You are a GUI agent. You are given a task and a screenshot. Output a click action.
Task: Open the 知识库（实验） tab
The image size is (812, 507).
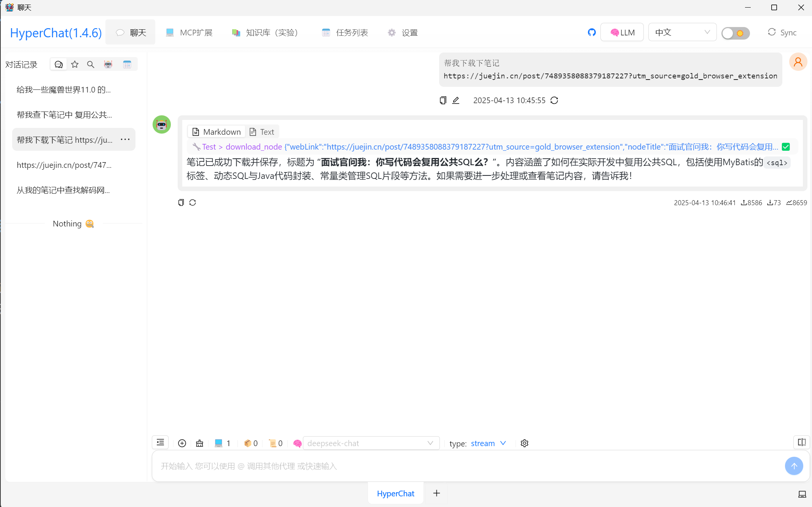(265, 32)
